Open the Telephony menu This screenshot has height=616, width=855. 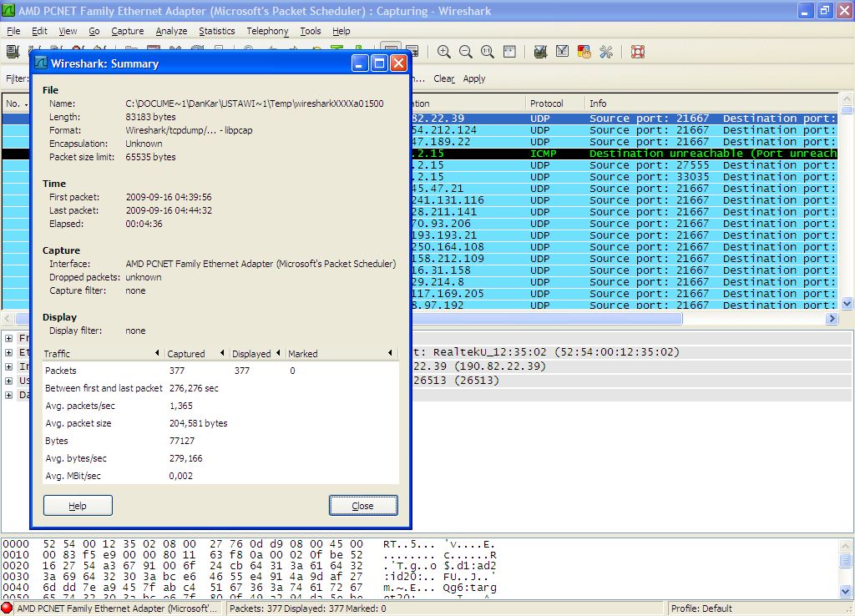(267, 31)
